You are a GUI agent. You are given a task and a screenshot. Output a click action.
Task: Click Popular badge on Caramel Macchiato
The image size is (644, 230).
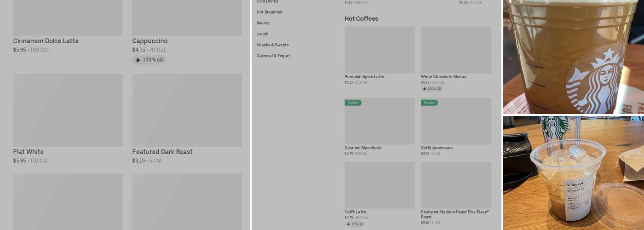click(x=353, y=103)
